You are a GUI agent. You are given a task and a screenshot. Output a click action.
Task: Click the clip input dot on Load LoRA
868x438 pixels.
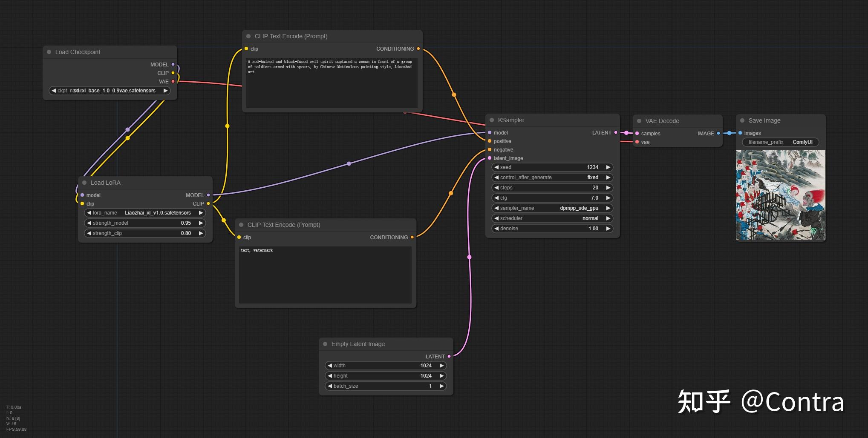point(82,203)
